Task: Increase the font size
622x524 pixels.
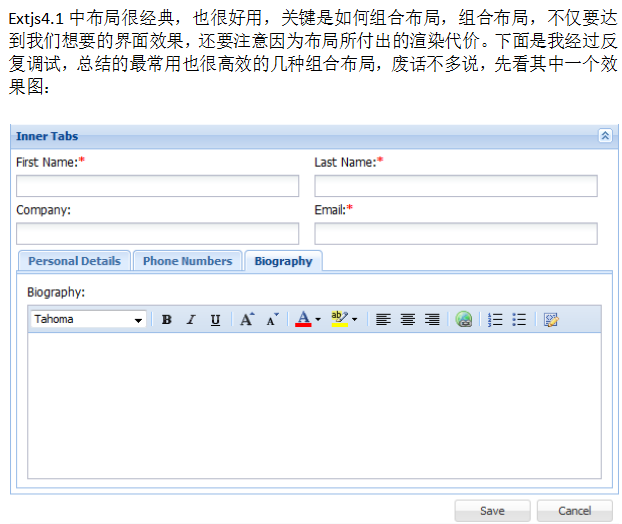Action: 247,320
